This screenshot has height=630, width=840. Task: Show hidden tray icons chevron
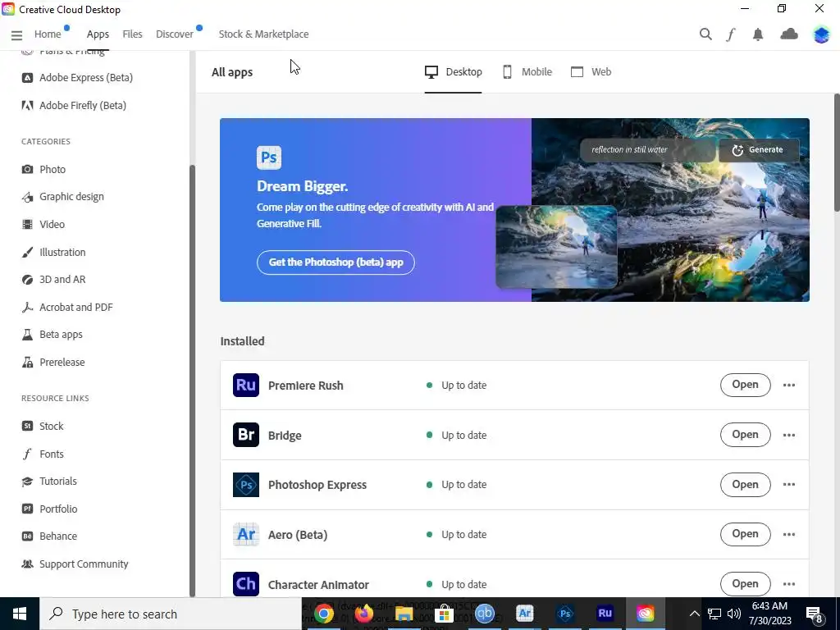694,614
